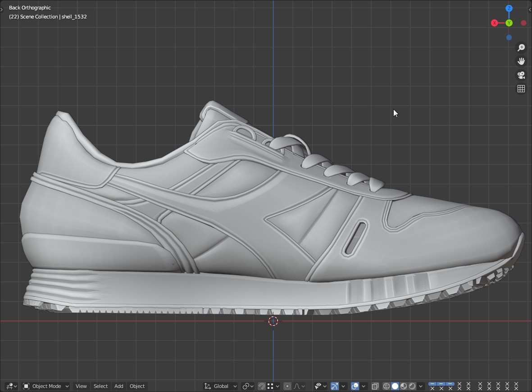Toggle X-ray display button
Screen dimensions: 532x392
375,386
